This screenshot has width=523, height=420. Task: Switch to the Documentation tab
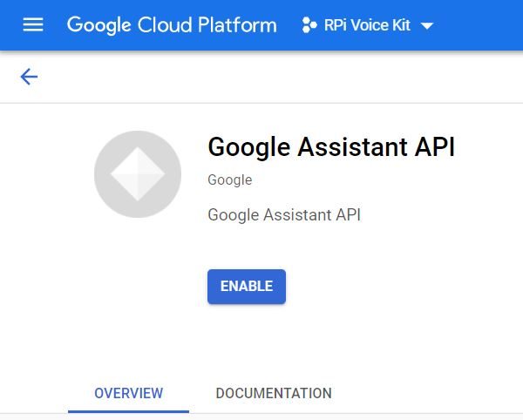pos(274,393)
